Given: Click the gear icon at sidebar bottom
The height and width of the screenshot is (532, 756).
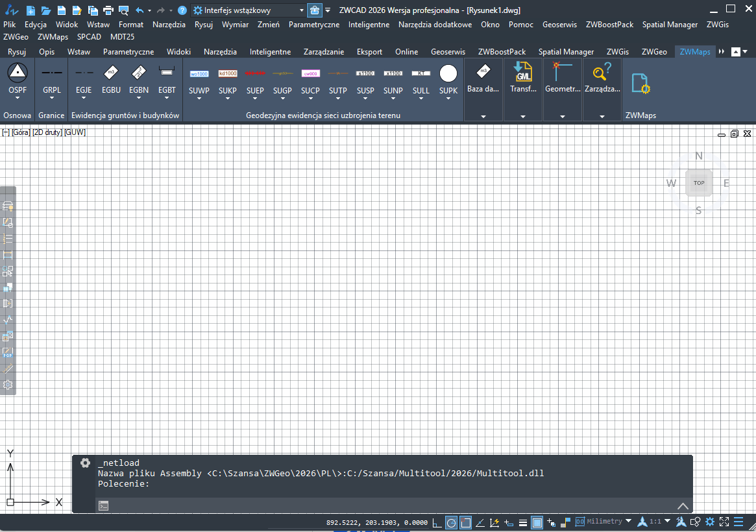Looking at the screenshot, I should click(x=8, y=385).
